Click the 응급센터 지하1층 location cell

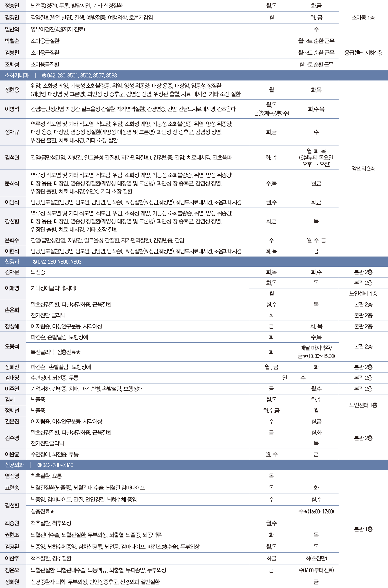pyautogui.click(x=363, y=53)
